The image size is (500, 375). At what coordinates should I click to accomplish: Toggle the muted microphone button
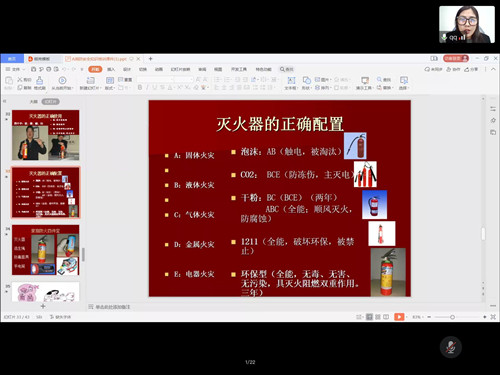(x=451, y=347)
